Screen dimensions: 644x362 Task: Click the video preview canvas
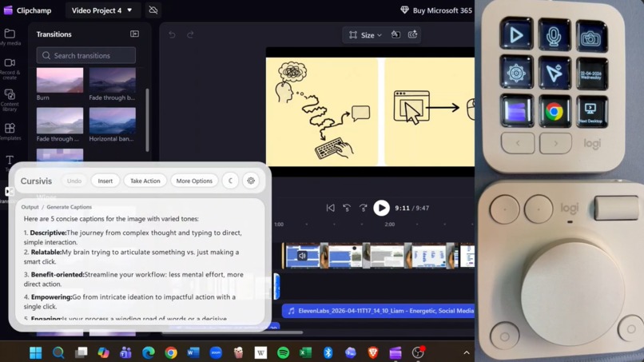pyautogui.click(x=370, y=112)
